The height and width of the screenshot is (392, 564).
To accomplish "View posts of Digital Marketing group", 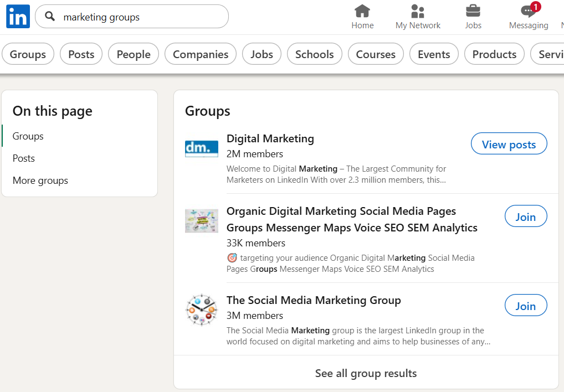I will click(x=509, y=144).
